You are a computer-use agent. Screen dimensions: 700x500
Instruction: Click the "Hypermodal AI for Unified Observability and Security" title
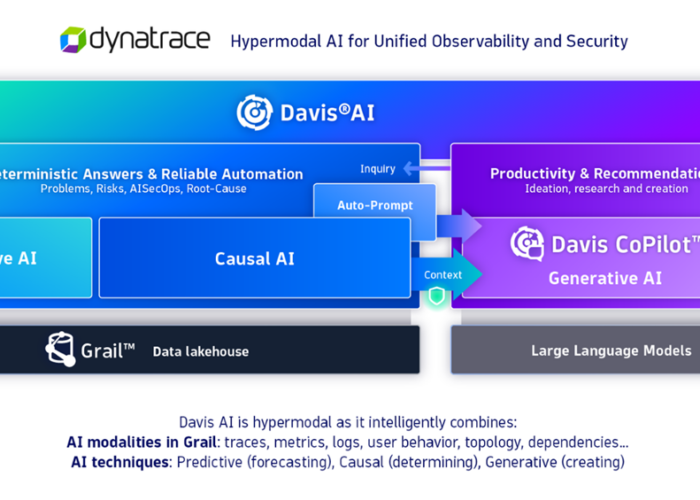pos(429,41)
